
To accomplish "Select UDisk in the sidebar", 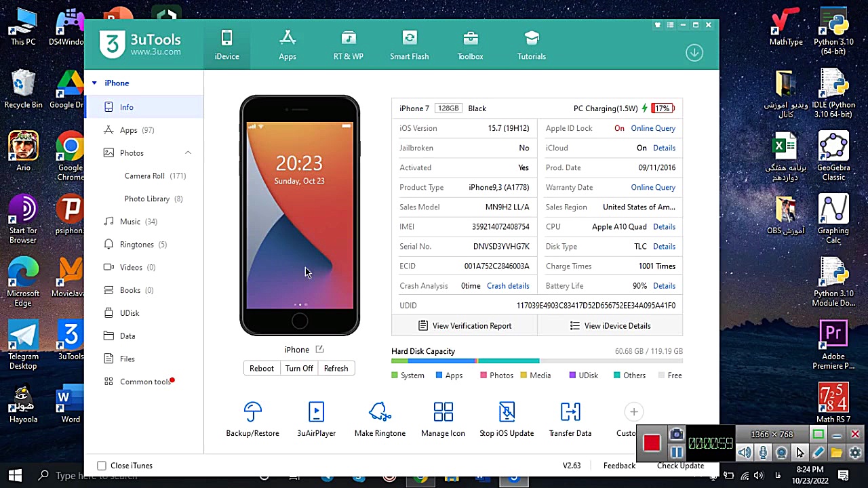I will (144, 313).
